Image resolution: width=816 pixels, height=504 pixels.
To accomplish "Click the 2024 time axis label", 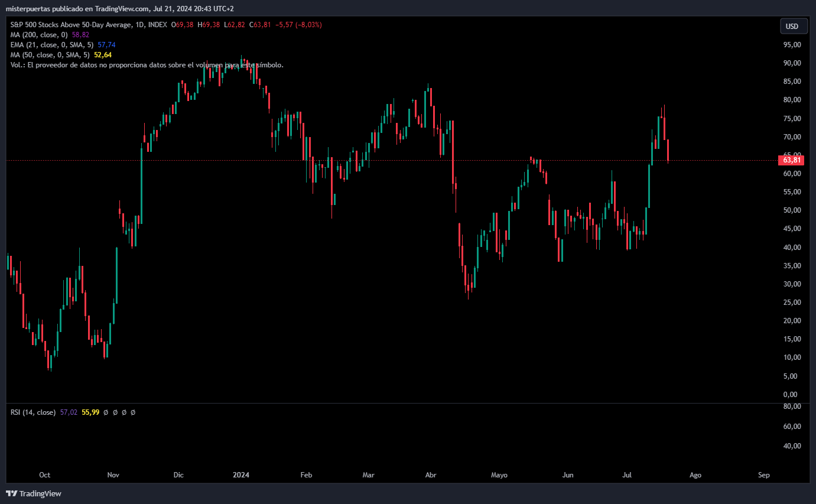I will 241,475.
